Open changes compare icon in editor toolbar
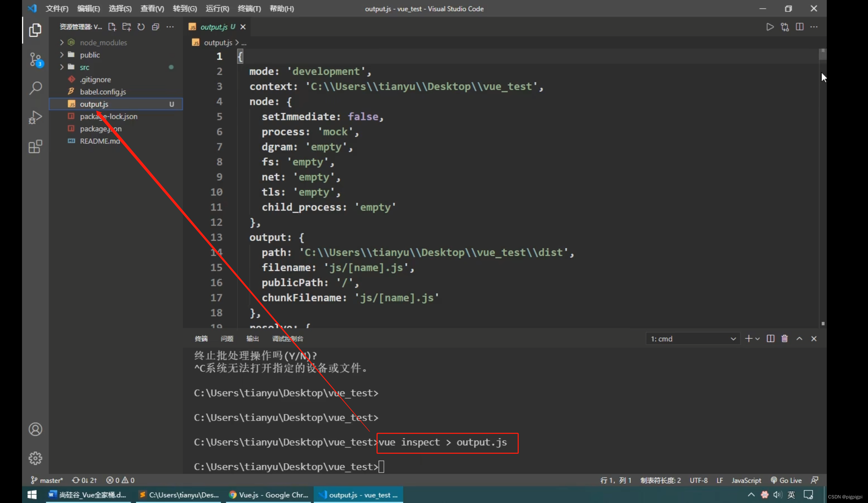The height and width of the screenshot is (503, 868). click(785, 27)
